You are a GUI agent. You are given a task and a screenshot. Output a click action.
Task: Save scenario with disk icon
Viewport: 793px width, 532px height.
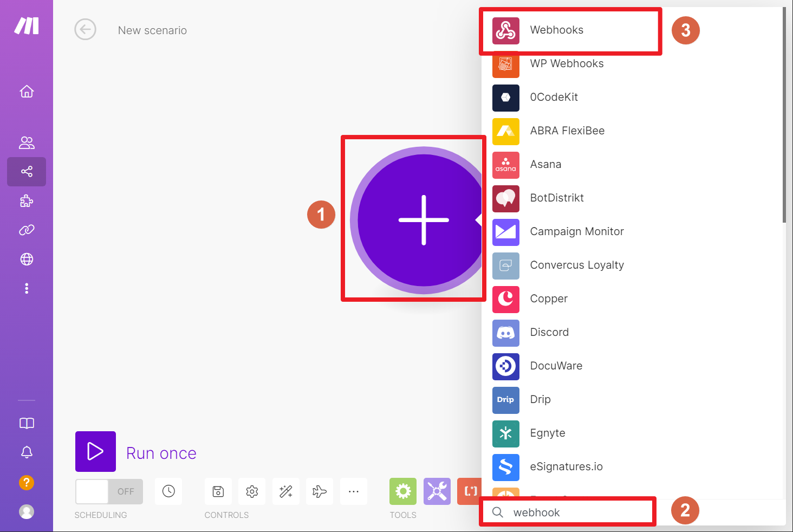point(218,491)
